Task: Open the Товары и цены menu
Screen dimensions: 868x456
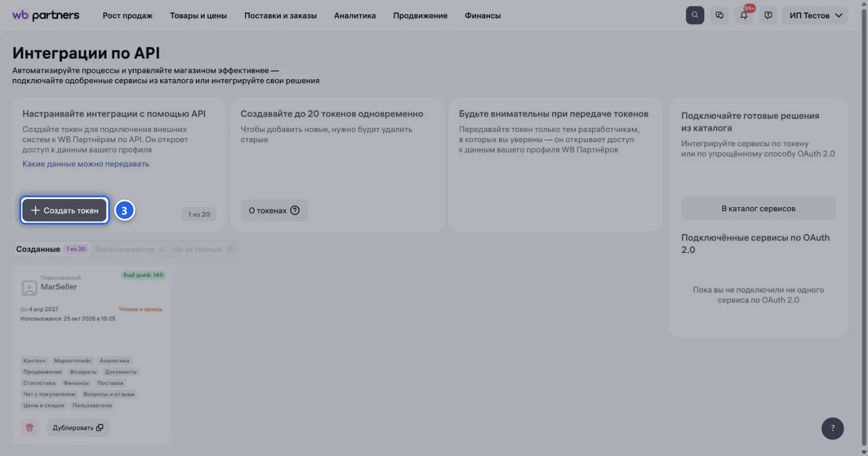Action: (x=198, y=15)
